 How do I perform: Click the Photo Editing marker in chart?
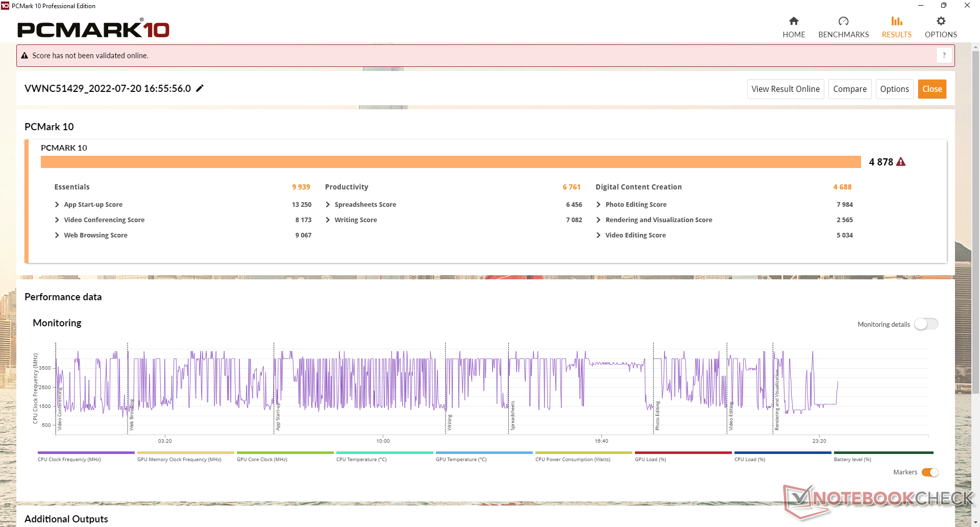coord(657,416)
